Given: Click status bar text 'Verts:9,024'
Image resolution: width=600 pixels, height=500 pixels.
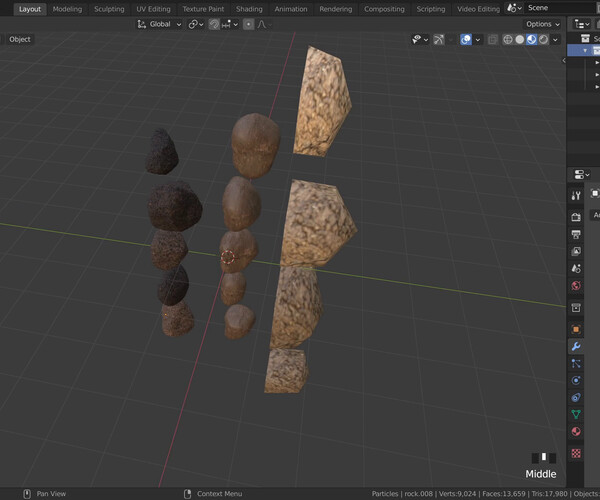Looking at the screenshot, I should pyautogui.click(x=457, y=494).
